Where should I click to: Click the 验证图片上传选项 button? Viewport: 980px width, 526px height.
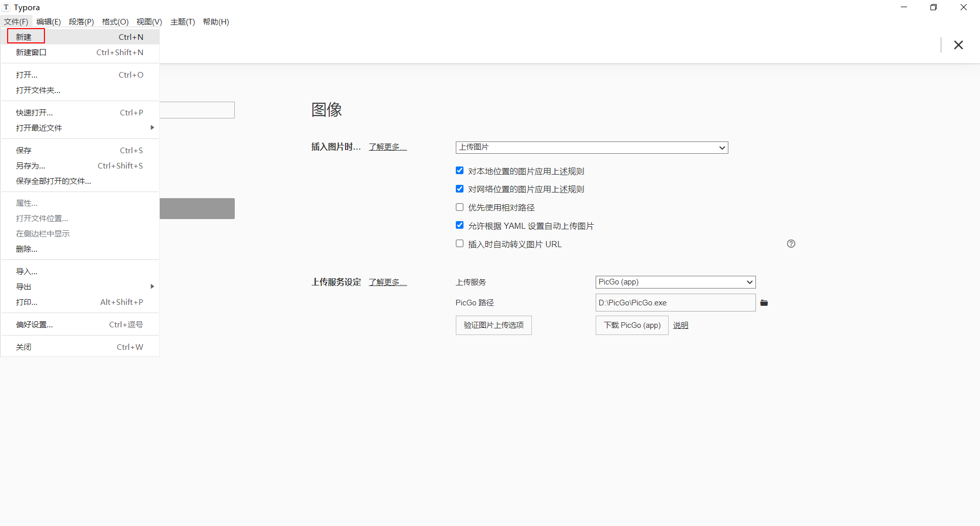[493, 325]
